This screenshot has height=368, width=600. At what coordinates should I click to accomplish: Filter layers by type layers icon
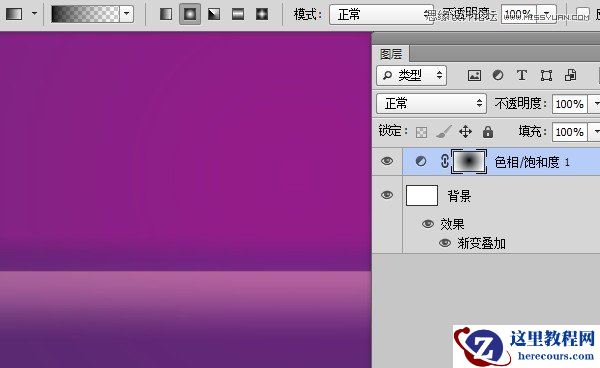522,75
